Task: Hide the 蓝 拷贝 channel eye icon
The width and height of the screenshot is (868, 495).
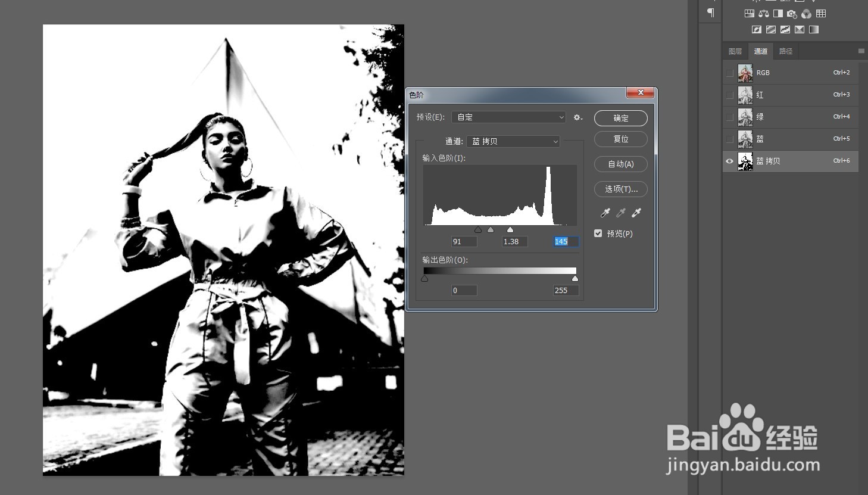Action: (729, 161)
